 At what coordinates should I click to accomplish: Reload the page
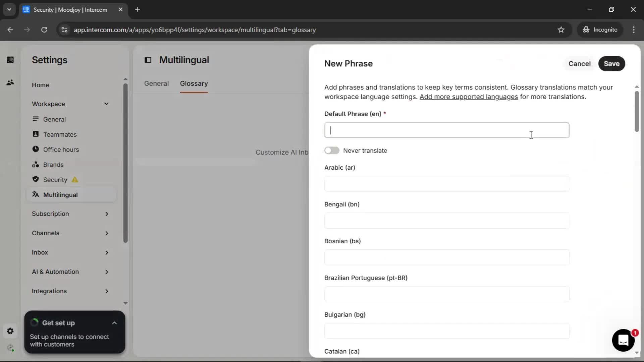point(44,30)
